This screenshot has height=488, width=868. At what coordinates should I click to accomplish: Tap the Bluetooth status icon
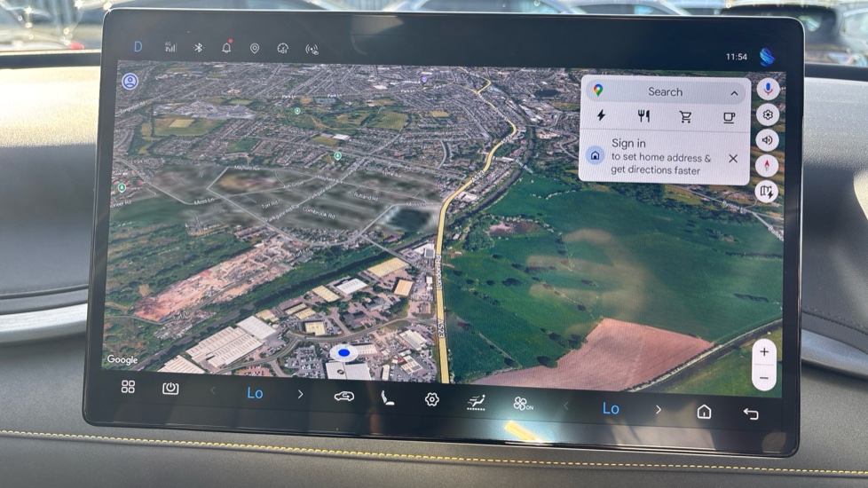tap(198, 48)
